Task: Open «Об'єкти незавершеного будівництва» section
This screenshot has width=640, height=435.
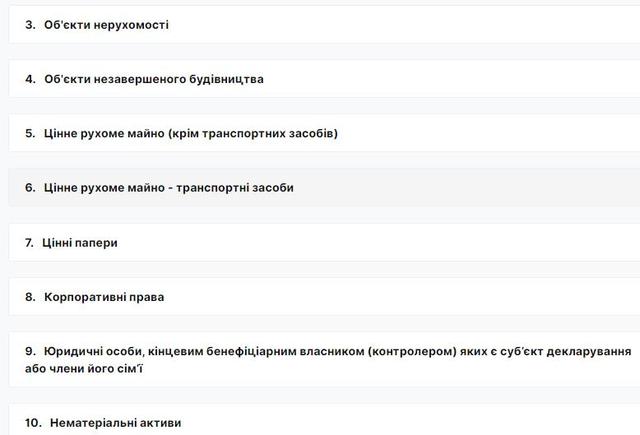Action: pos(154,78)
